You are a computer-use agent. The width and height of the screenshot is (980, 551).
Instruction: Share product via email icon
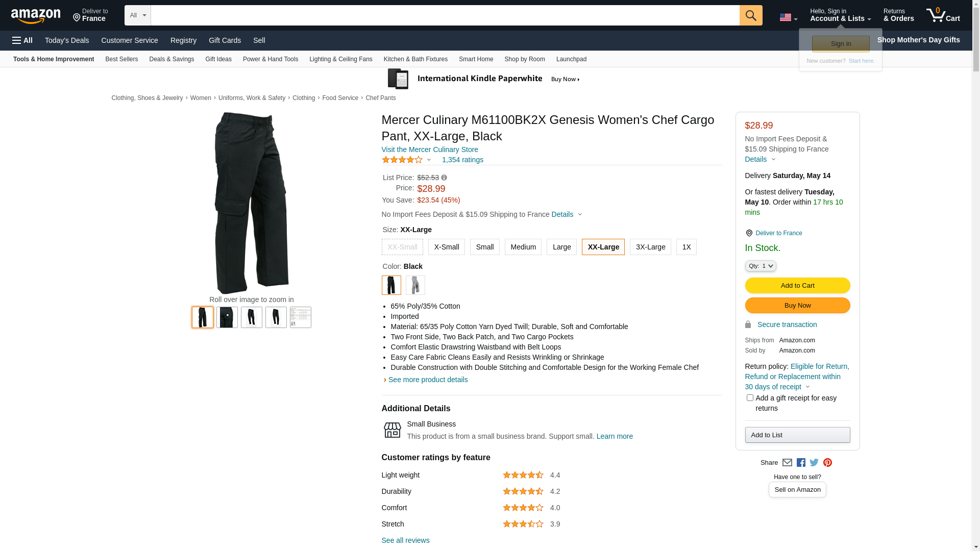(x=787, y=463)
